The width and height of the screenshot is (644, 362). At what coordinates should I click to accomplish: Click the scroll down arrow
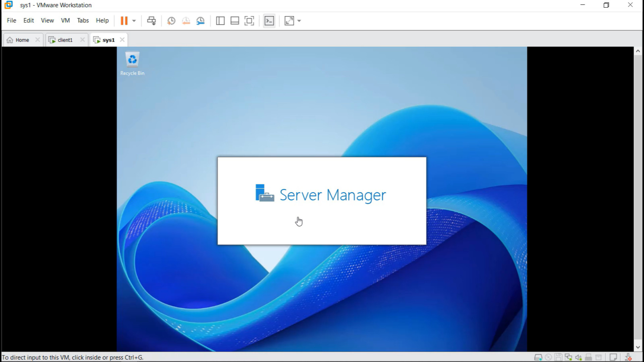(638, 347)
